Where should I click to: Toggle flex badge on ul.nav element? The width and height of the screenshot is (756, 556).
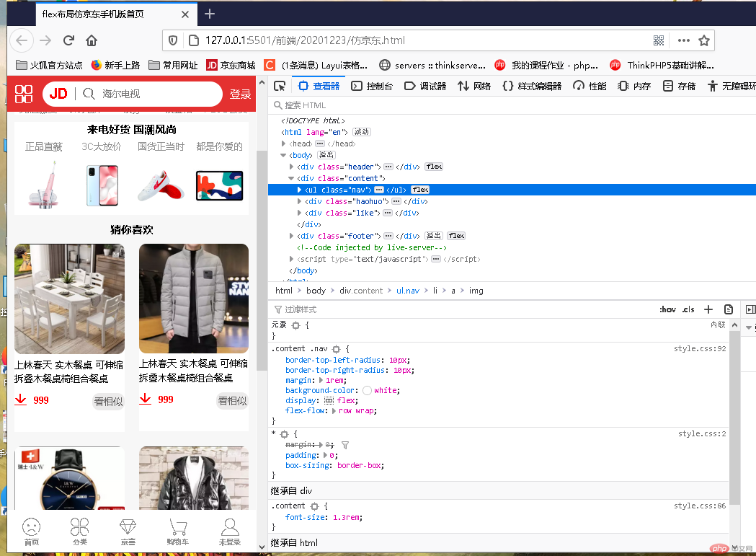[x=420, y=190]
